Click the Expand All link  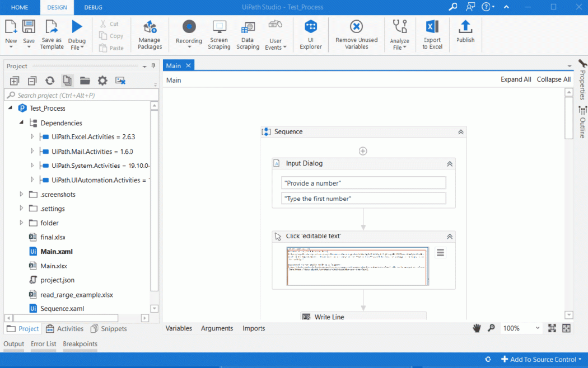click(x=515, y=79)
